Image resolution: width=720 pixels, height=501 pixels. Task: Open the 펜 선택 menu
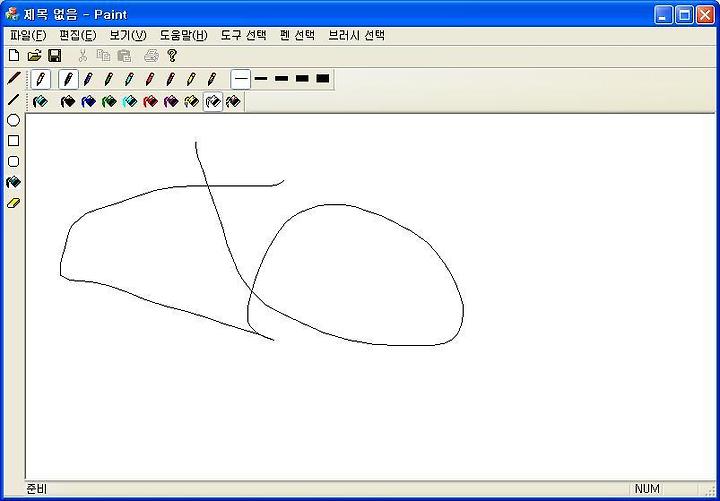[298, 35]
